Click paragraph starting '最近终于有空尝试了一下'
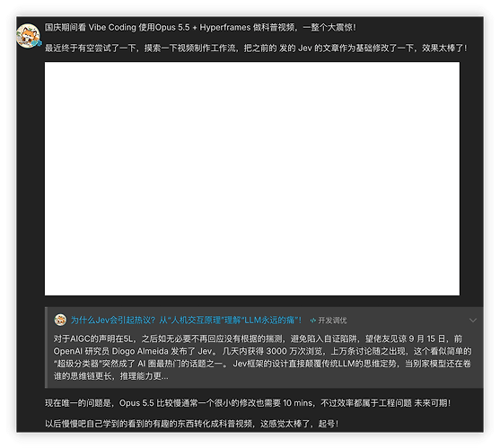500x448 pixels. [x=256, y=48]
